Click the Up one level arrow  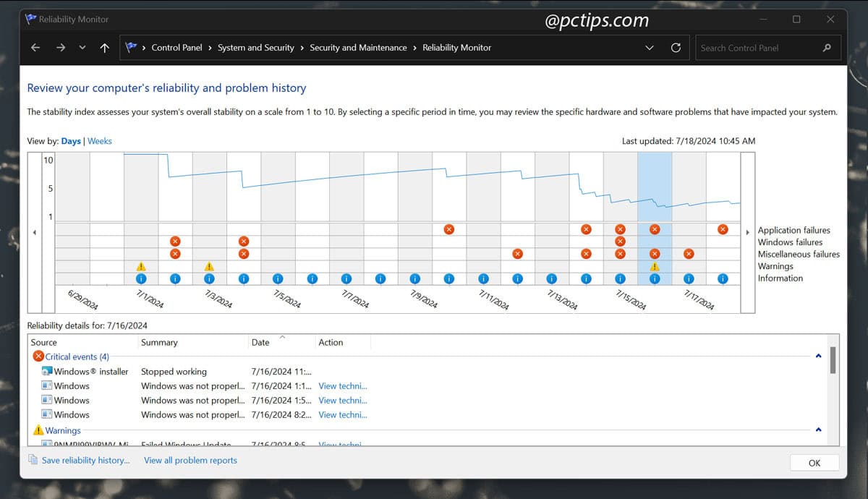pyautogui.click(x=105, y=48)
